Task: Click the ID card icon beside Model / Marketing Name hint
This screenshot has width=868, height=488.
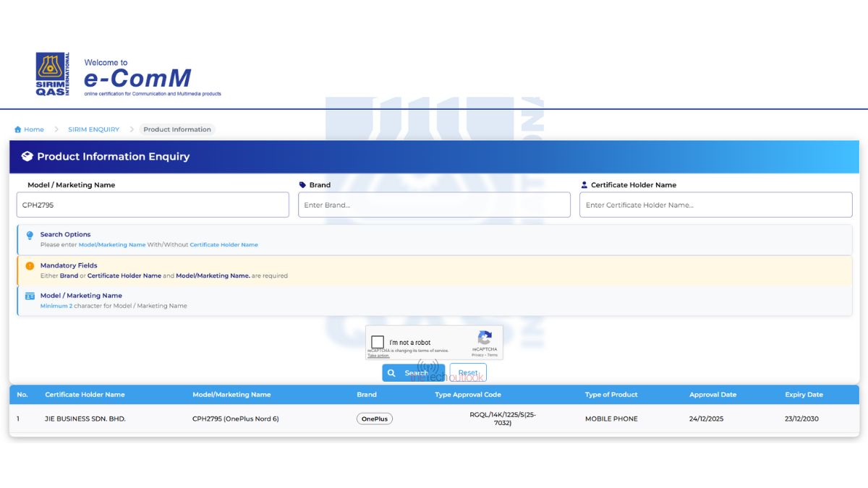Action: click(x=30, y=296)
